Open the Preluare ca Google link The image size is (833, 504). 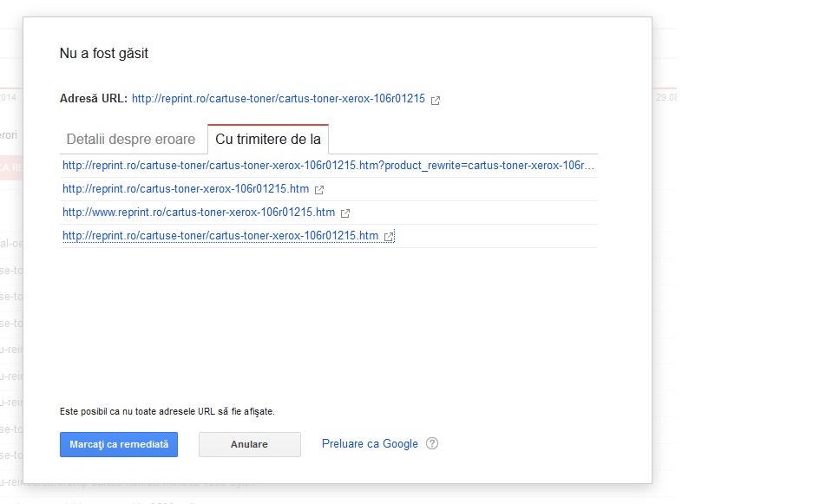coord(370,444)
